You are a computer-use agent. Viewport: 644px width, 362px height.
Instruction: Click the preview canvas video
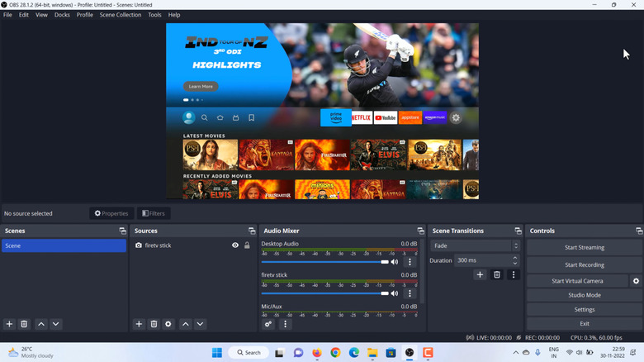tap(322, 111)
